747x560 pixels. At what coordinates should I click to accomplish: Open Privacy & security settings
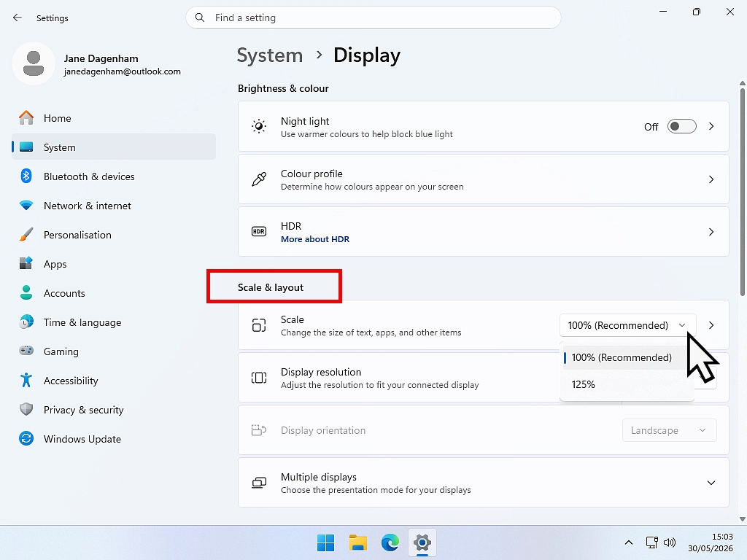click(x=114, y=410)
